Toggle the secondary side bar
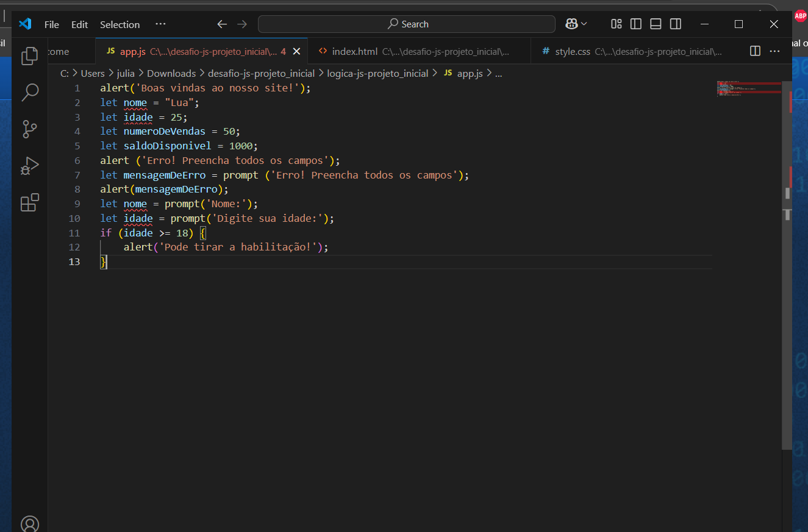The height and width of the screenshot is (532, 808). coord(676,24)
